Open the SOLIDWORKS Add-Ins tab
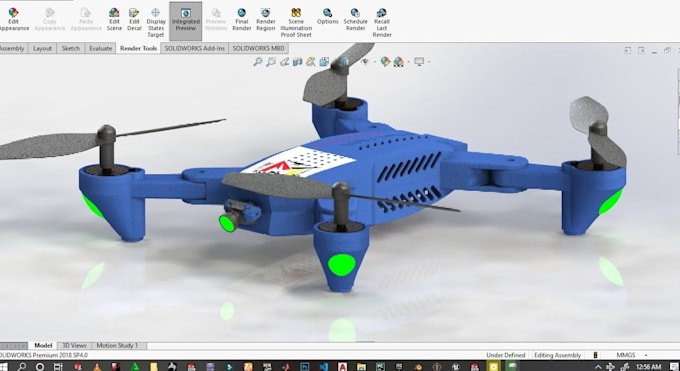The image size is (680, 371). point(195,48)
